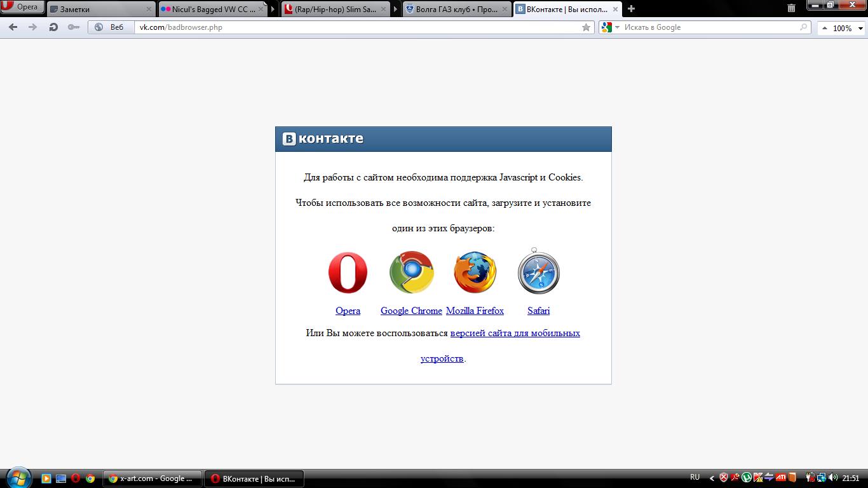Launch Opera from quick launch
The height and width of the screenshot is (488, 868).
coord(76,478)
